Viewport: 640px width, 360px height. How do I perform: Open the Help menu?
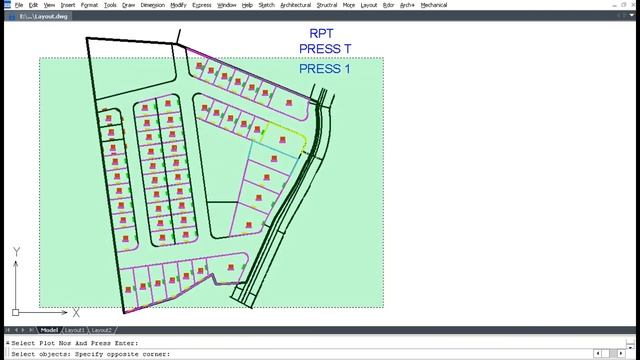point(247,5)
